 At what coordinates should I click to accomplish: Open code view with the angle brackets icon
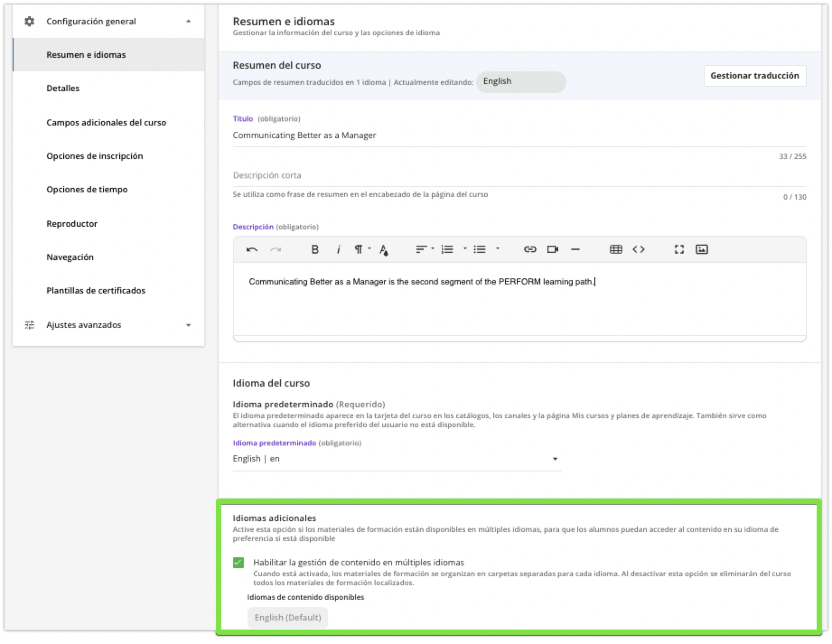(x=638, y=249)
